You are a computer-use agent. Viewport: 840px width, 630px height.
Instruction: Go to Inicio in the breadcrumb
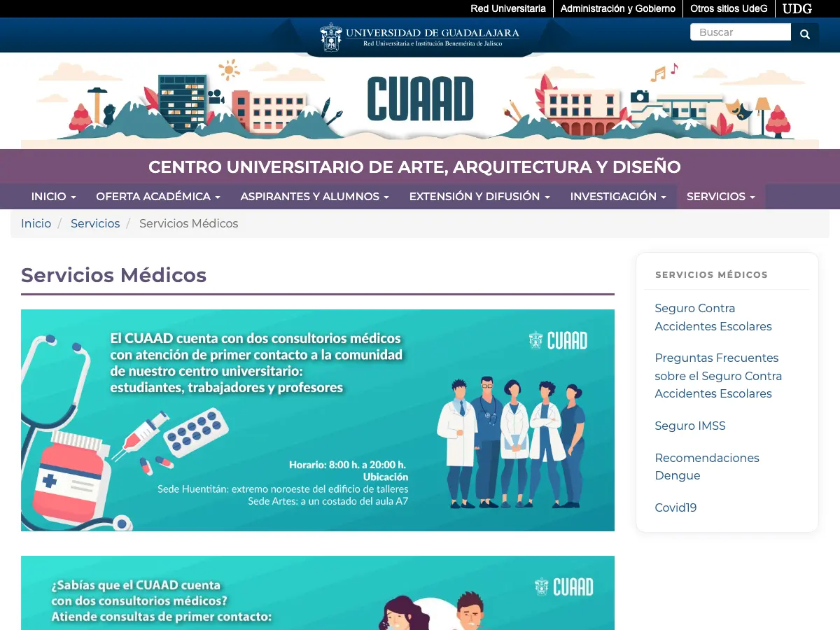click(36, 223)
